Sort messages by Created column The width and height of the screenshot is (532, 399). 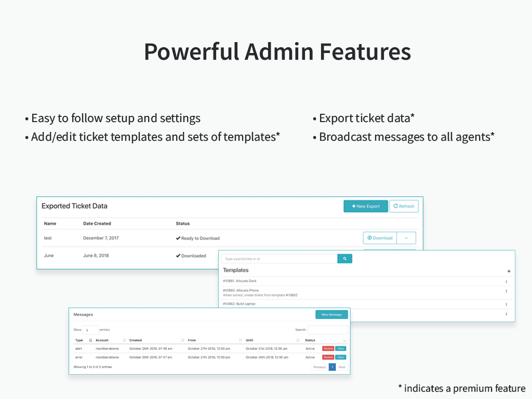pos(136,340)
